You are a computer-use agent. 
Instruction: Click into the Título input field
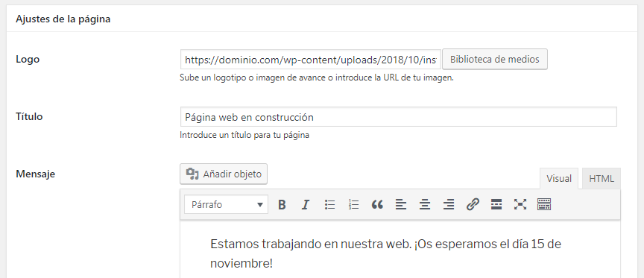pos(398,117)
